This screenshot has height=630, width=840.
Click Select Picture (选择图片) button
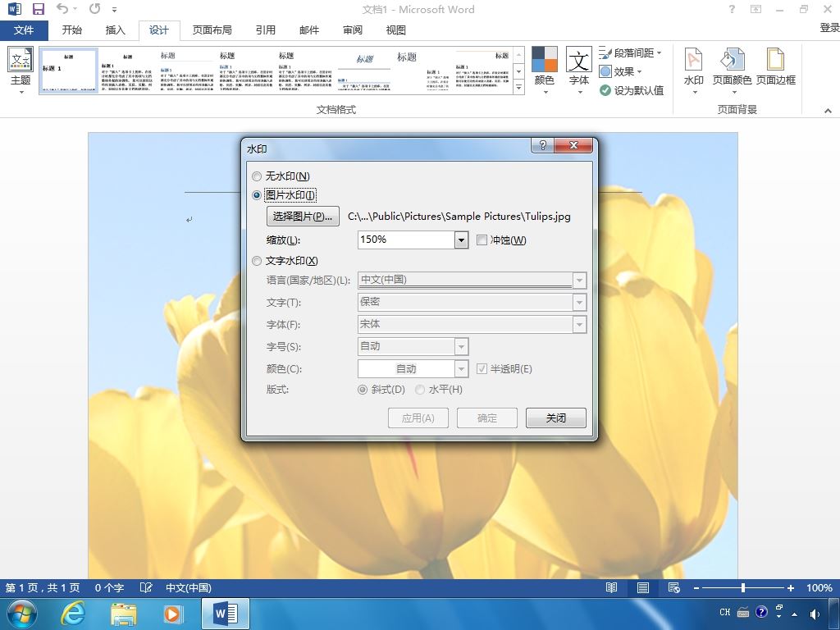[x=303, y=217]
